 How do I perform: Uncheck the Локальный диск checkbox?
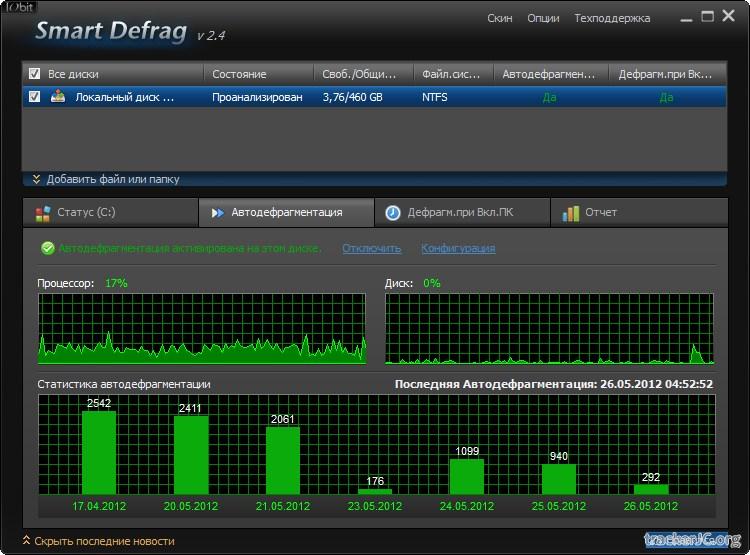35,97
